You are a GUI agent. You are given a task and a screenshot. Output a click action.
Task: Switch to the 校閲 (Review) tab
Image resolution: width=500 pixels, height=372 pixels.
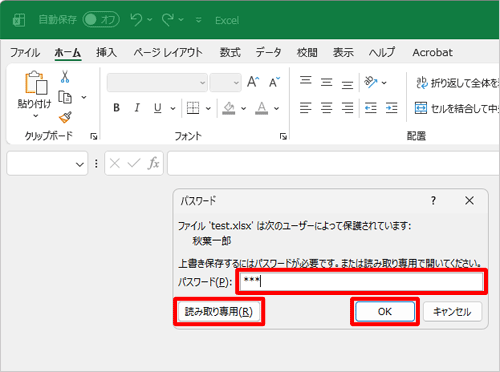click(x=307, y=53)
